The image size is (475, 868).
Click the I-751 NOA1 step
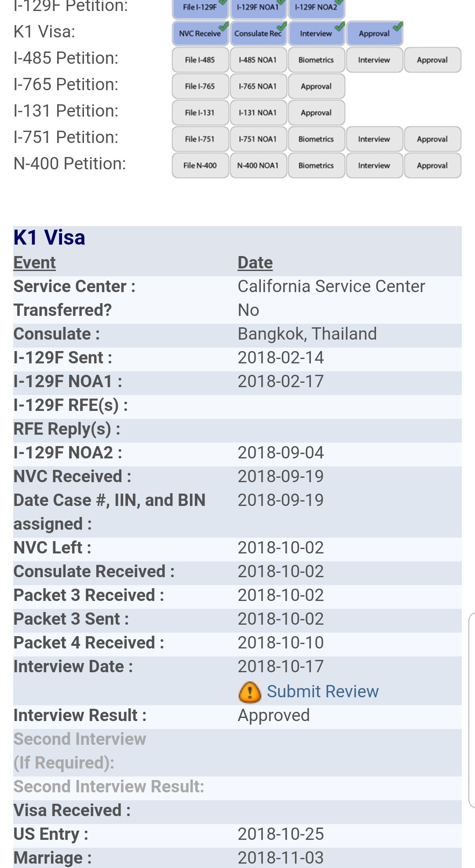point(258,139)
